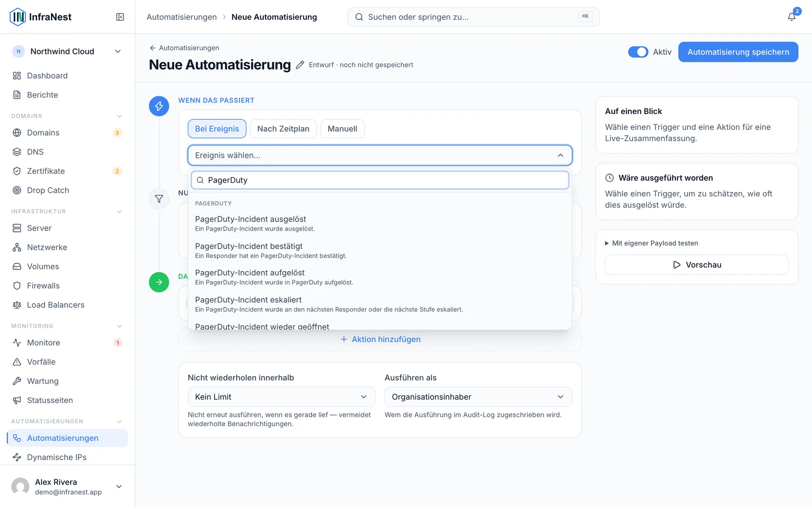Open Automatisierungen in the sidebar
This screenshot has width=812, height=508.
coord(67,438)
